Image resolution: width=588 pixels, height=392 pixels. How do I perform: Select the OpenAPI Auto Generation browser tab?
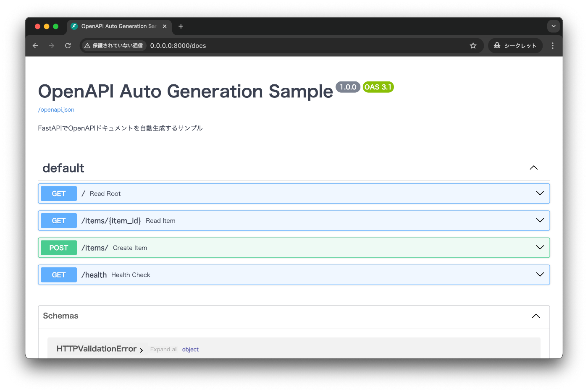pos(119,26)
